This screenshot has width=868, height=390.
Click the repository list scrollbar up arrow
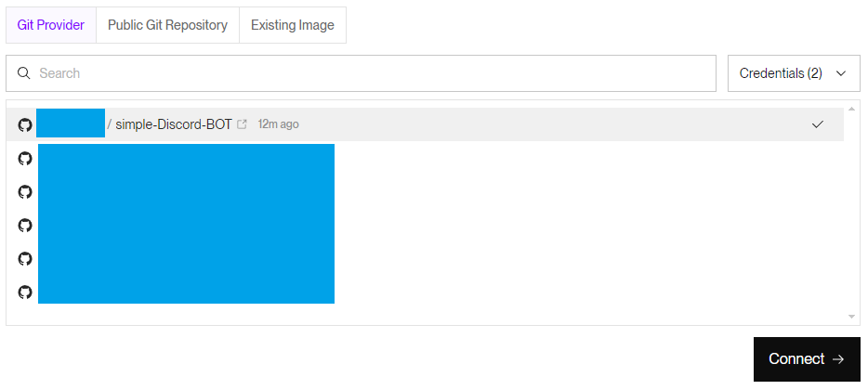pyautogui.click(x=852, y=109)
